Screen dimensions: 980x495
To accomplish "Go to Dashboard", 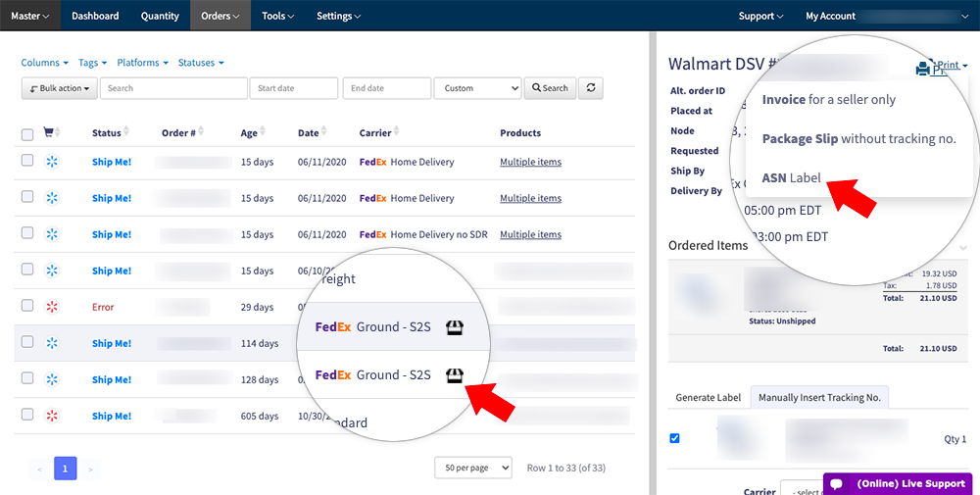I will pyautogui.click(x=95, y=16).
